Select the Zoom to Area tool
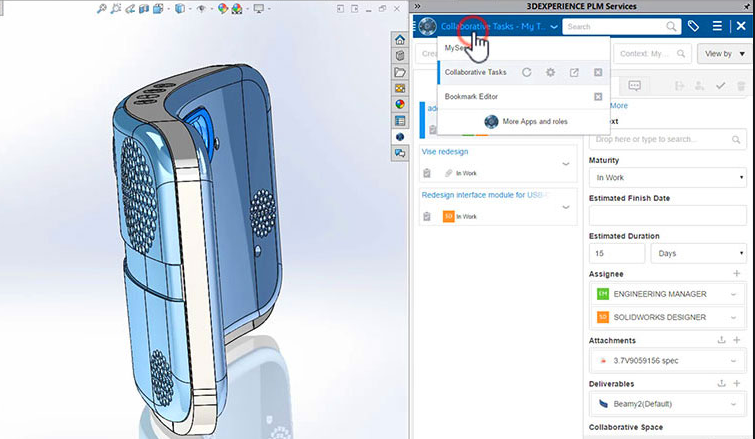Image resolution: width=755 pixels, height=439 pixels. coord(116,9)
